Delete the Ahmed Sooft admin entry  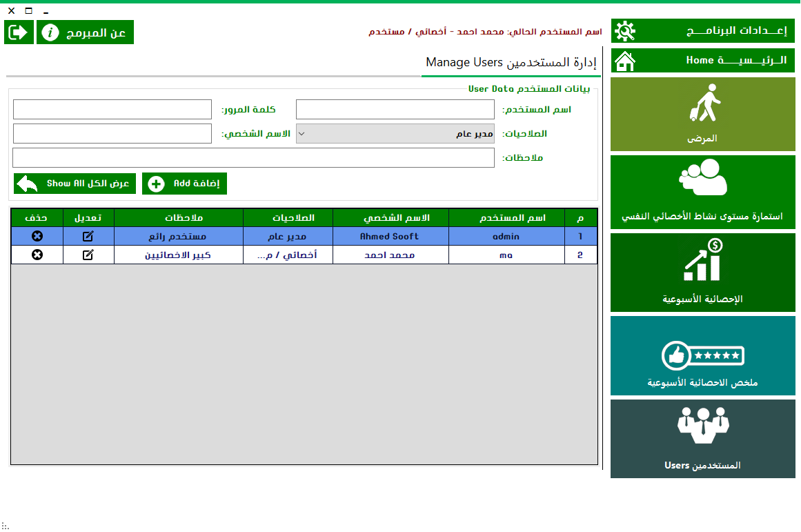click(38, 237)
